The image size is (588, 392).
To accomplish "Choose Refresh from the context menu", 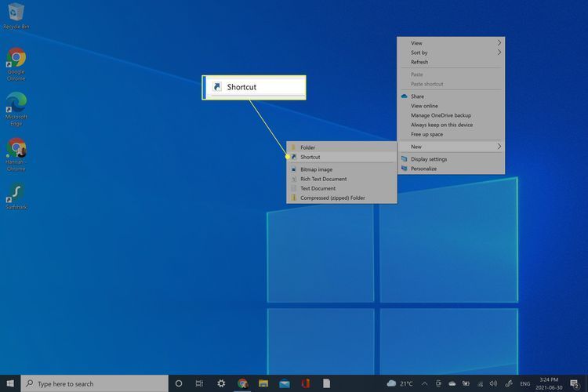I will coord(420,62).
